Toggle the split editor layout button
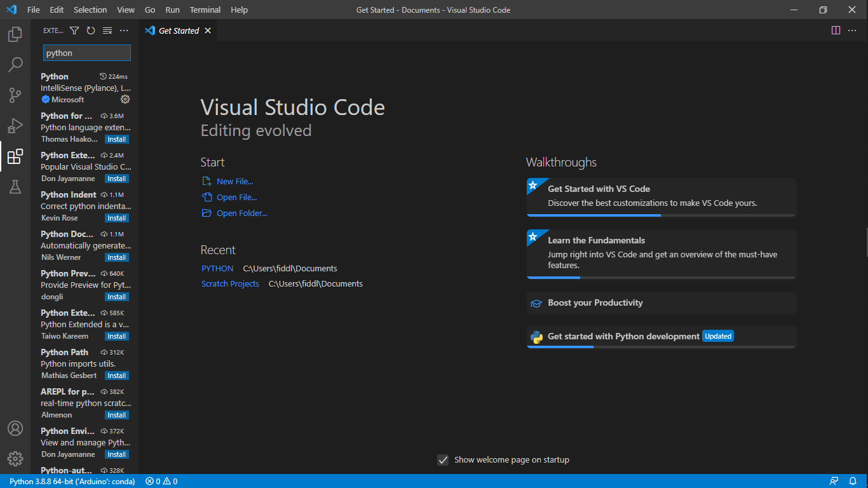The width and height of the screenshot is (868, 488). (836, 30)
